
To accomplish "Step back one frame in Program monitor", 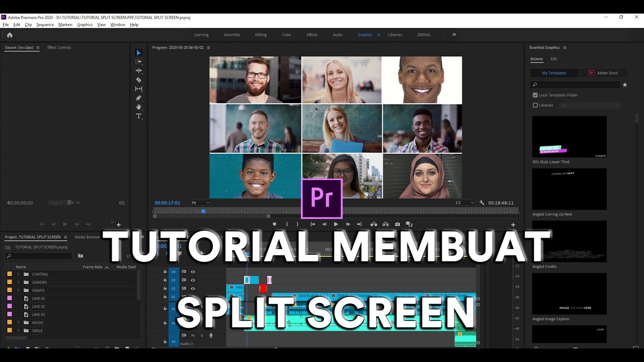I will (x=325, y=224).
